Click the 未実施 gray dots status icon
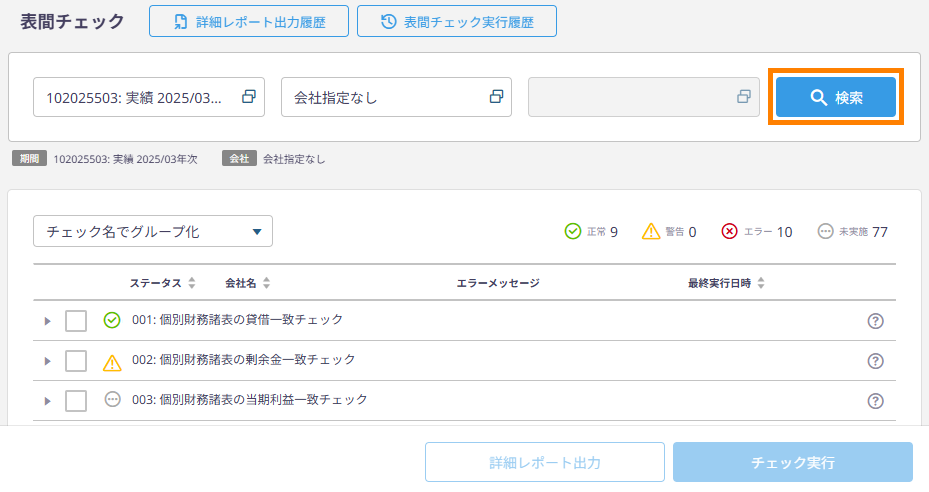Viewport: 929px width, 492px height. pyautogui.click(x=825, y=231)
